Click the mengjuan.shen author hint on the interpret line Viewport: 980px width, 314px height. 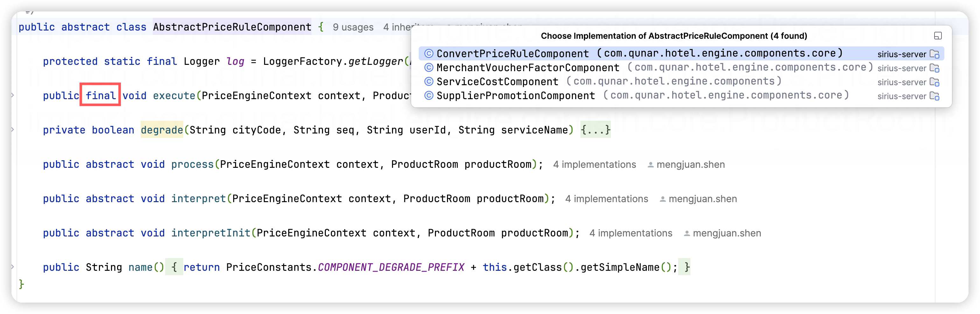tap(702, 199)
